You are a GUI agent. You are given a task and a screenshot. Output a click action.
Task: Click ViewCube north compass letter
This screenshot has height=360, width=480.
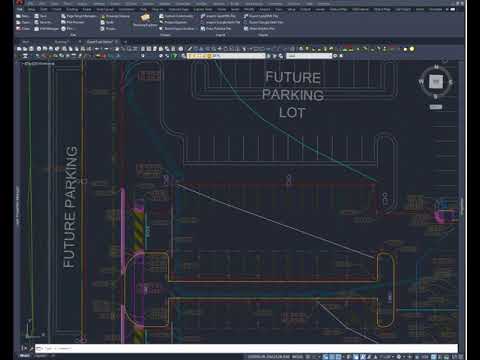[436, 67]
